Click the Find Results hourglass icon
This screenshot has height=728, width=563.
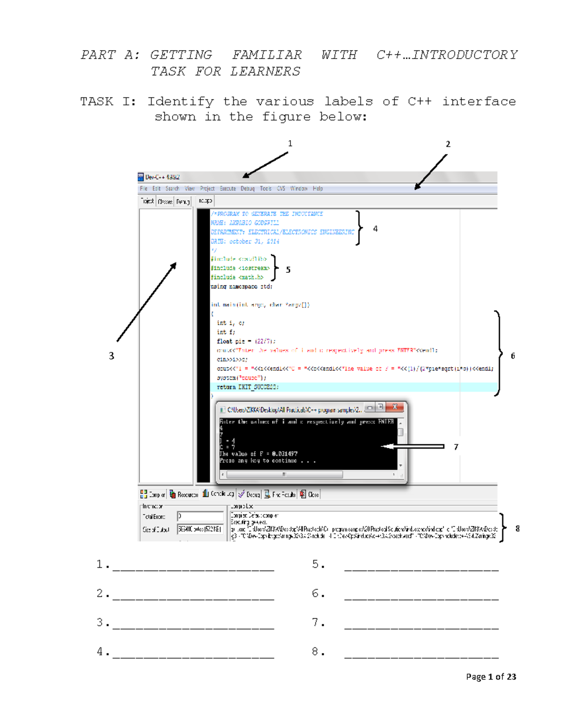[x=266, y=494]
